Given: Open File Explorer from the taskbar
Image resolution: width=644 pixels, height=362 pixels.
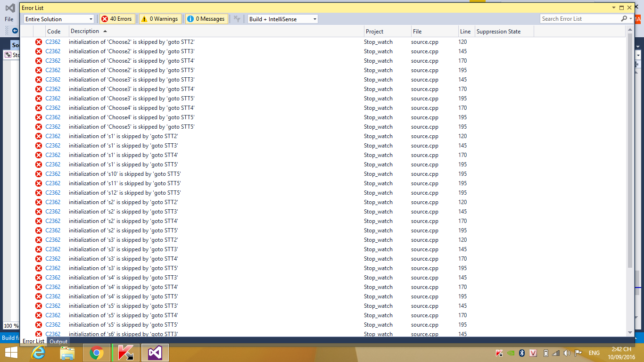Looking at the screenshot, I should (x=67, y=353).
